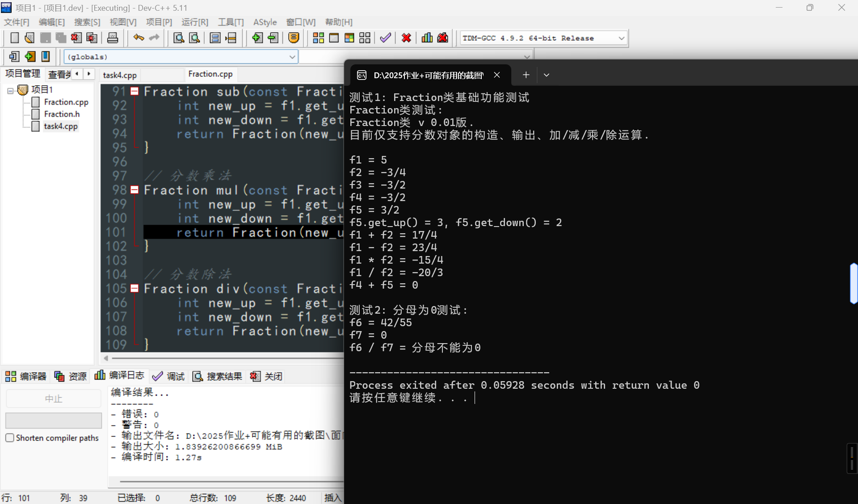Click the New file toolbar icon
This screenshot has height=504, width=858.
pyautogui.click(x=14, y=38)
